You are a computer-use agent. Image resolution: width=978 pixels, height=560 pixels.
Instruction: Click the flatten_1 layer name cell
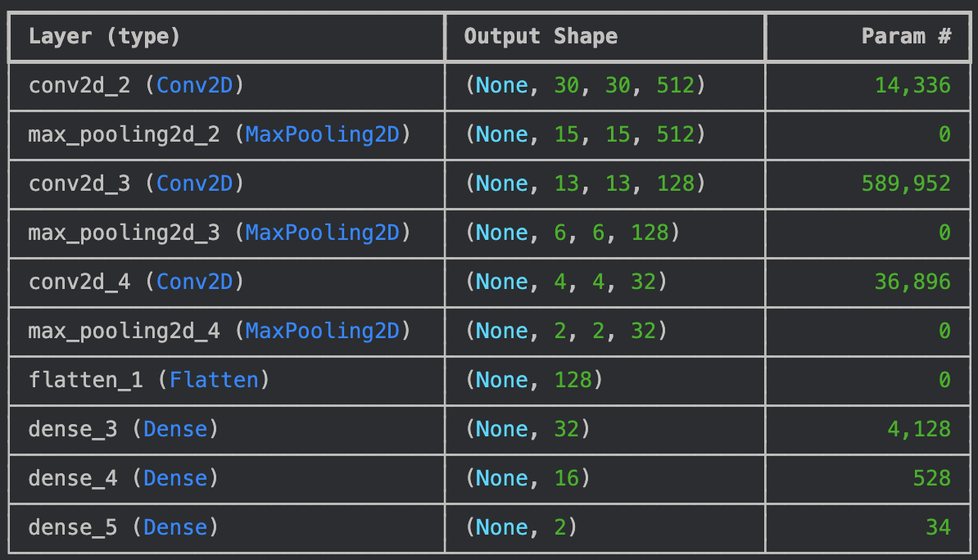pyautogui.click(x=148, y=381)
